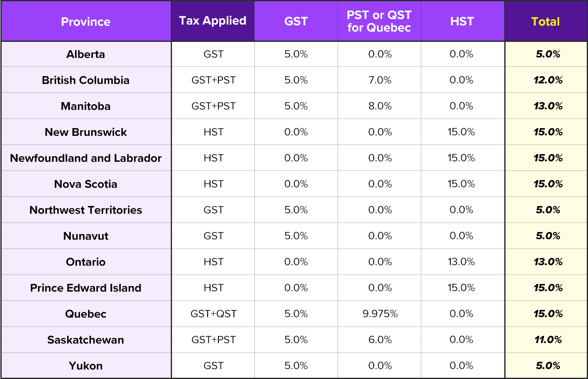Click the British Columbia row label
Image resolution: width=588 pixels, height=379 pixels.
[x=86, y=80]
